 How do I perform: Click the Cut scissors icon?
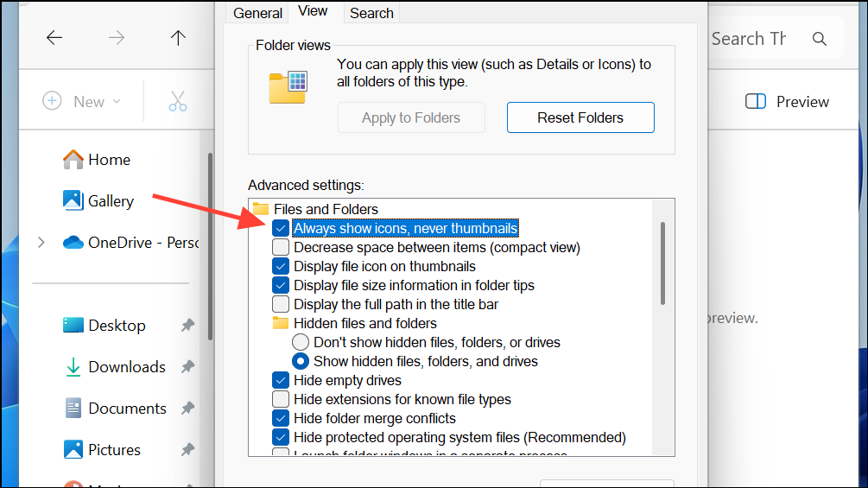pos(178,101)
